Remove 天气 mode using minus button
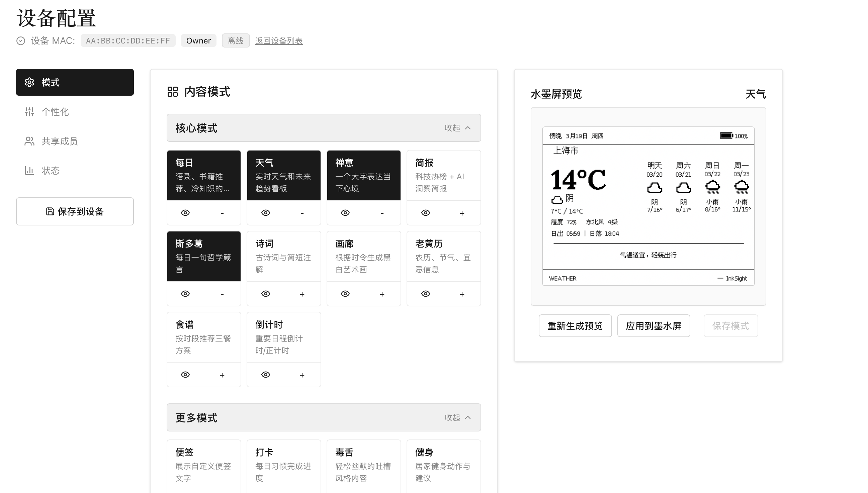The image size is (868, 493). 302,213
